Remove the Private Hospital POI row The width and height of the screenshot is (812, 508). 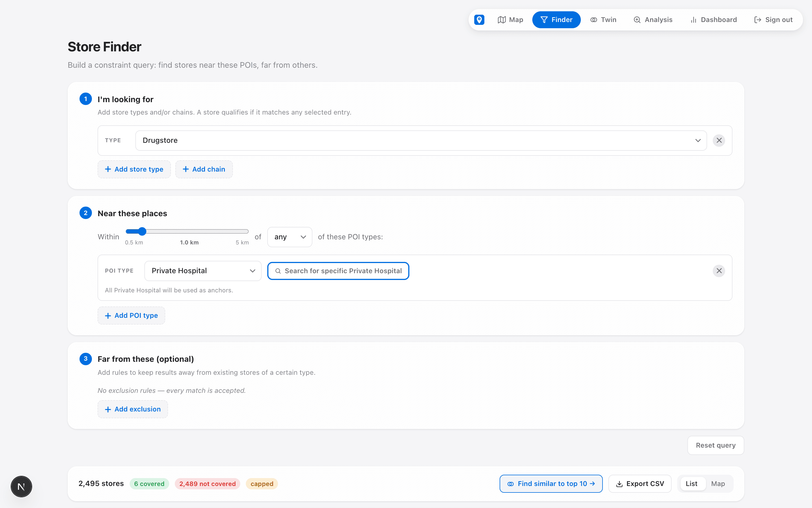click(x=719, y=271)
